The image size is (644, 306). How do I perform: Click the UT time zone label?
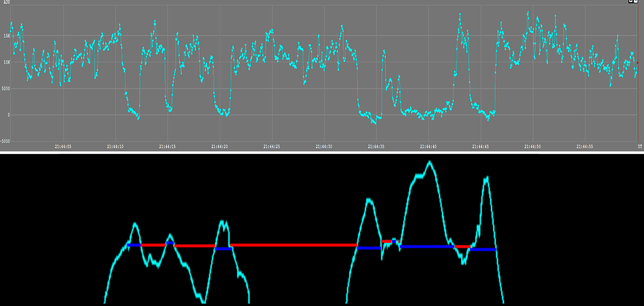pyautogui.click(x=639, y=146)
